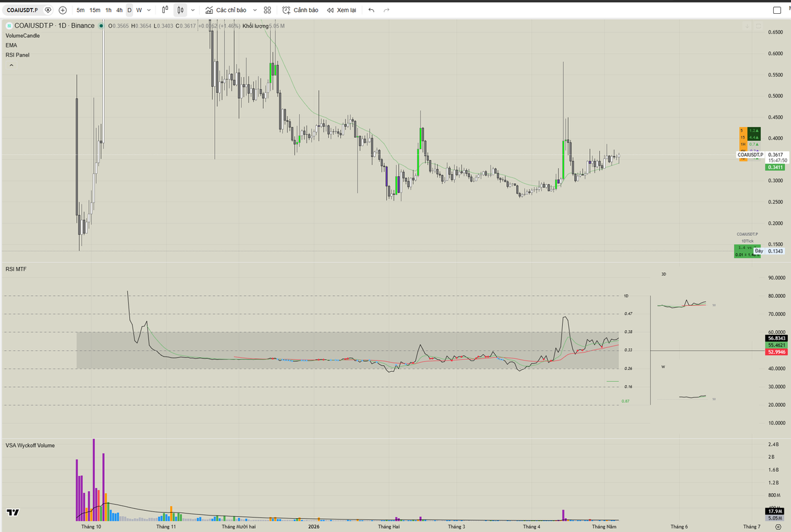This screenshot has width=791, height=532.
Task: Click the Tháng Hai time axis label
Action: [388, 527]
